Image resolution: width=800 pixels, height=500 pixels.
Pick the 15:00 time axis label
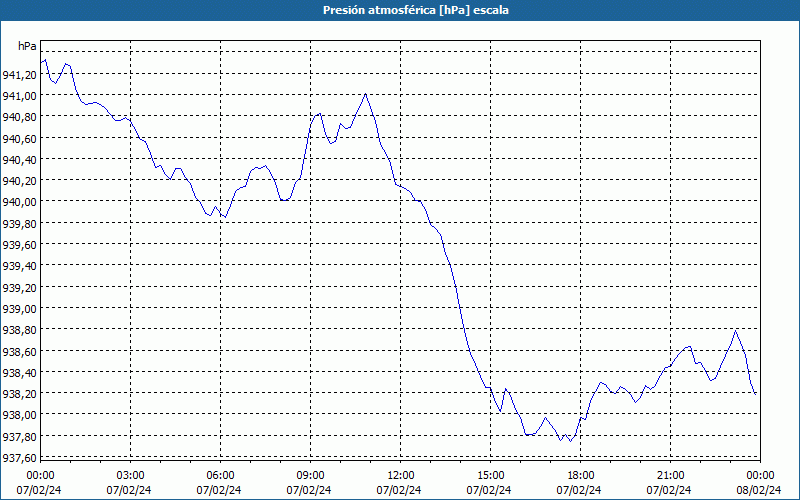[x=490, y=476]
